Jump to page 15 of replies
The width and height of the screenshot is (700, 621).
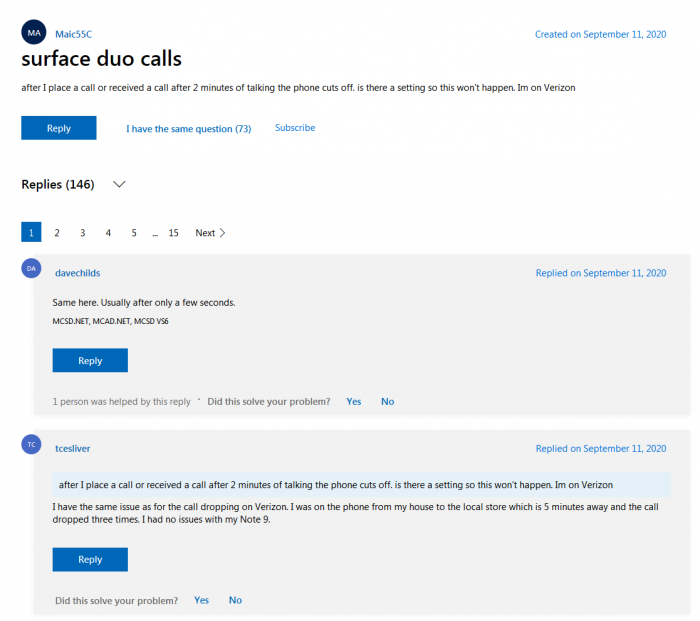(x=173, y=233)
